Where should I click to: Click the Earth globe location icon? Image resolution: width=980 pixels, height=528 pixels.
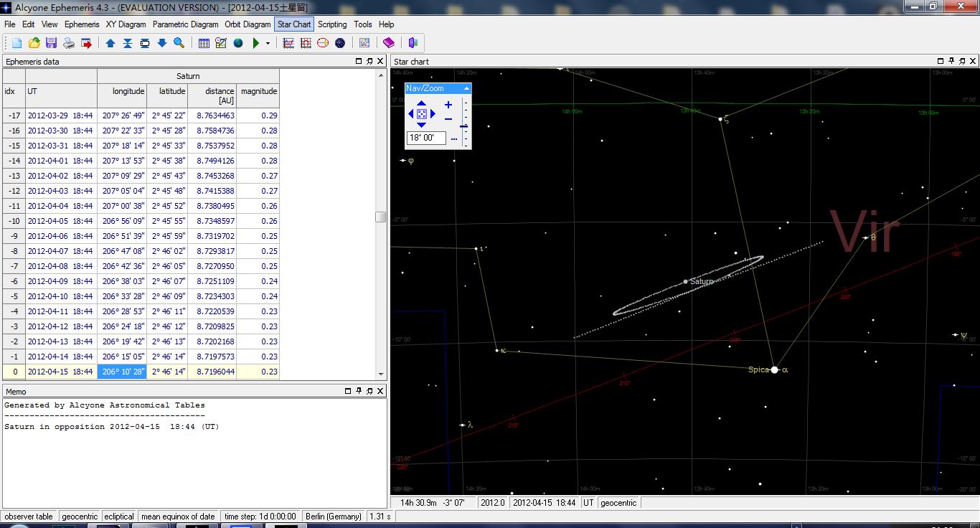[x=238, y=43]
